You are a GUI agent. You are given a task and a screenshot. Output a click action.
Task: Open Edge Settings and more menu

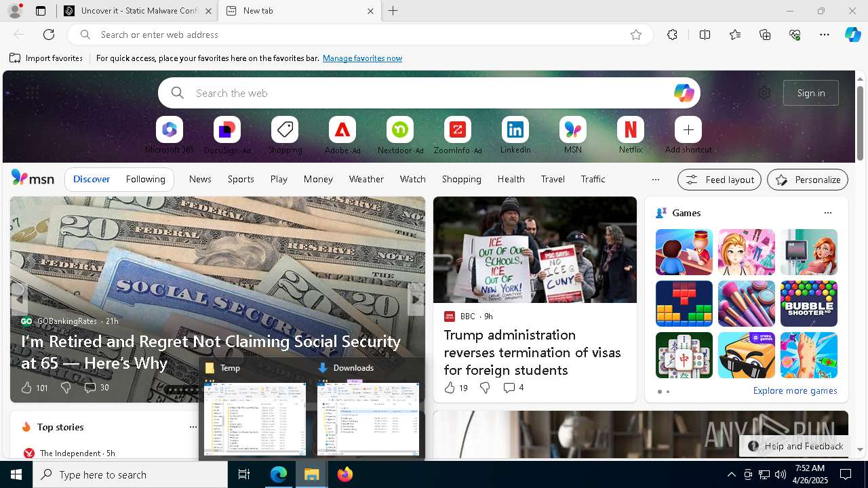click(825, 35)
